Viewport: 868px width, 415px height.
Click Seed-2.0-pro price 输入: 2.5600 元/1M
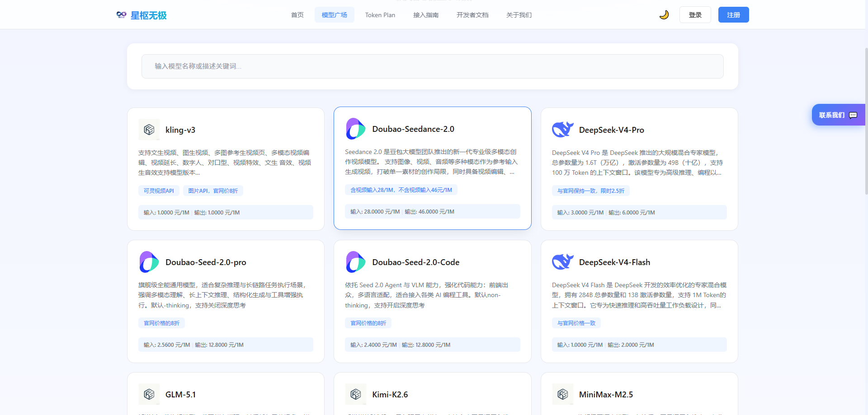pos(167,345)
